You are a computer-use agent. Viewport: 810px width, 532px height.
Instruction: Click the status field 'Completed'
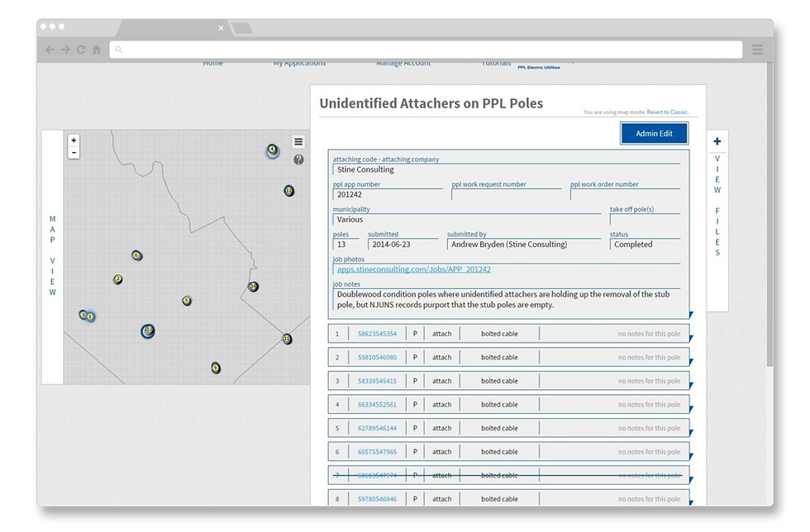(645, 245)
